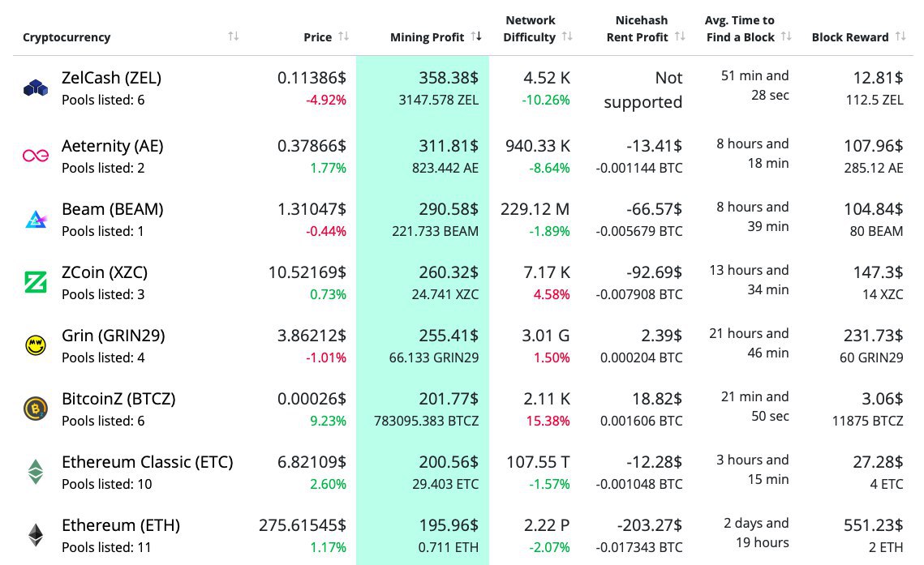
Task: Click the Grin smiley face logo
Action: tap(36, 345)
